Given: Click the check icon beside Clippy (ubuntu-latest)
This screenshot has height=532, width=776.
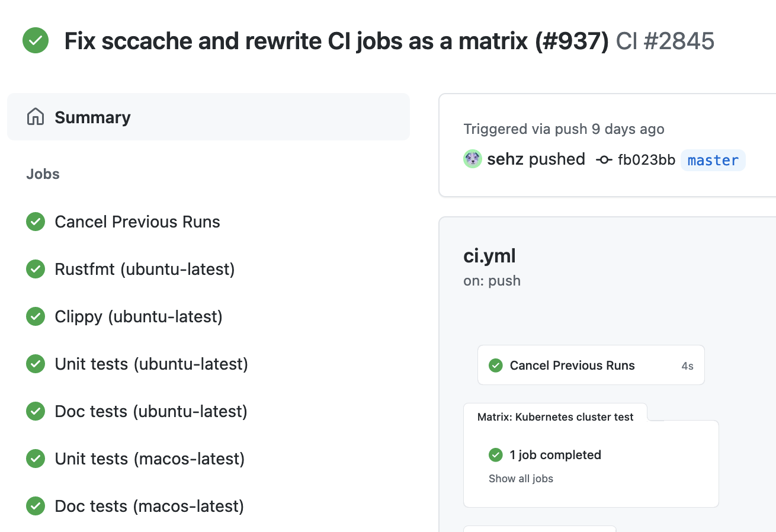Looking at the screenshot, I should tap(35, 316).
